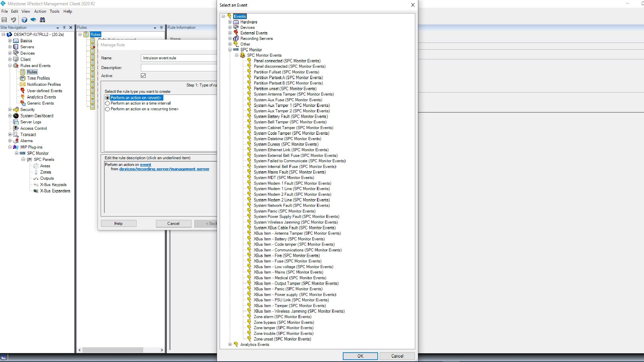Select XBus Item - Fire event
Viewport: 644px width, 362px height.
(287, 255)
